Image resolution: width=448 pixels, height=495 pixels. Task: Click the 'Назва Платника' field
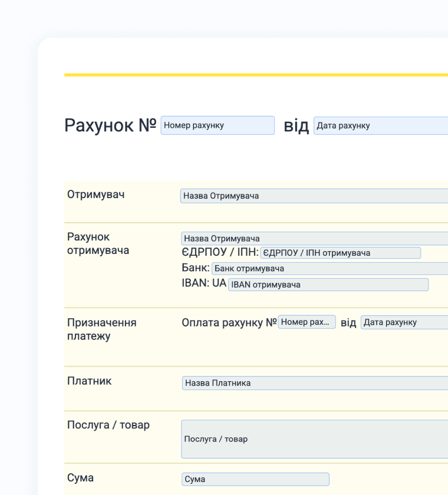pyautogui.click(x=315, y=383)
